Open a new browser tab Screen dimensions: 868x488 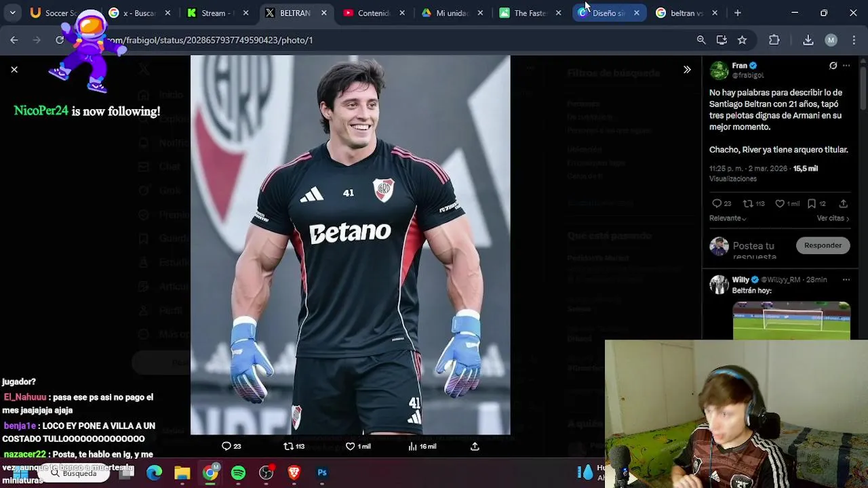pos(738,13)
